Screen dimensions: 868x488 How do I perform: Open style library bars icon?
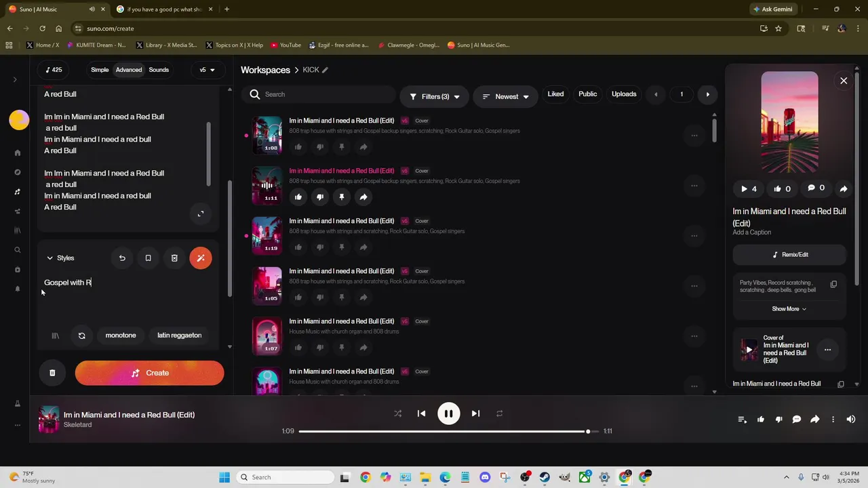(x=56, y=335)
